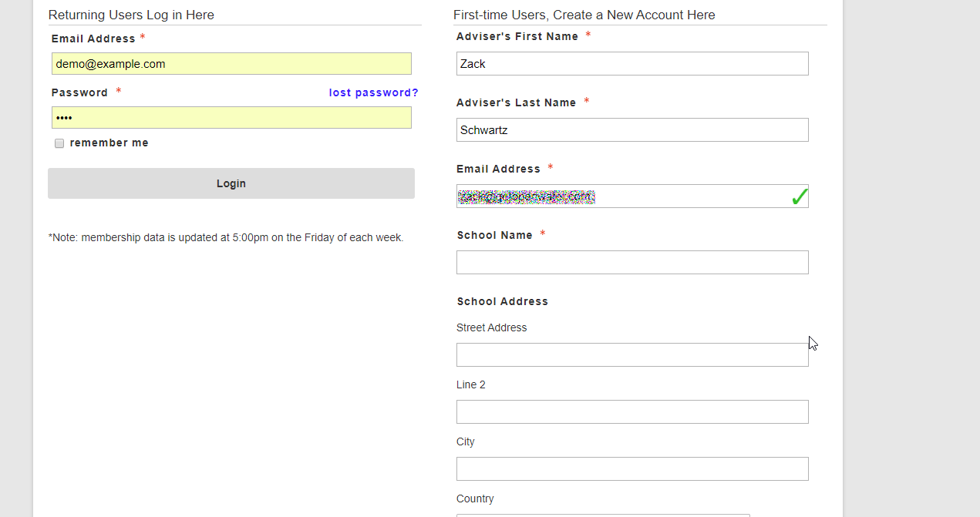Click the Adviser's Last Name field showing Schwartz
980x517 pixels.
click(632, 129)
